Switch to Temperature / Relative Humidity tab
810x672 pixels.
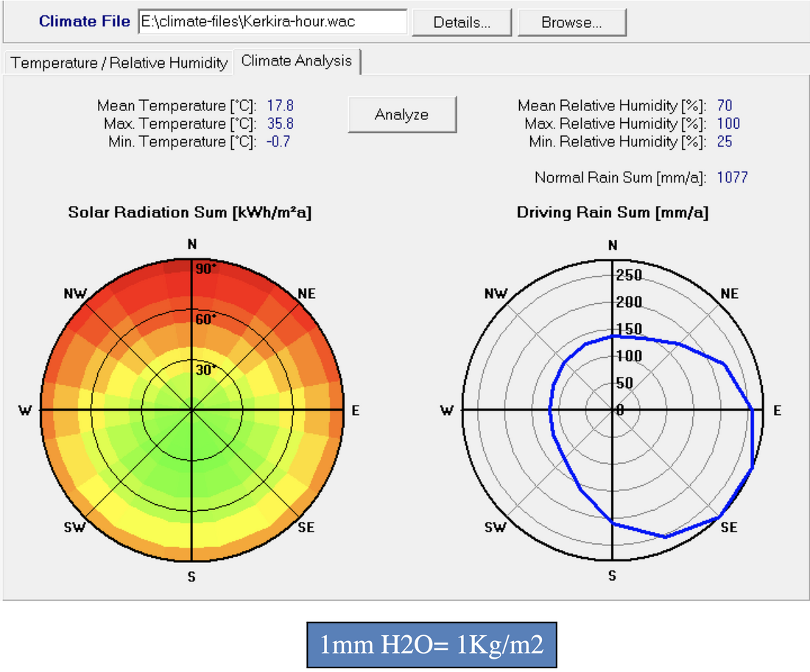(x=119, y=63)
